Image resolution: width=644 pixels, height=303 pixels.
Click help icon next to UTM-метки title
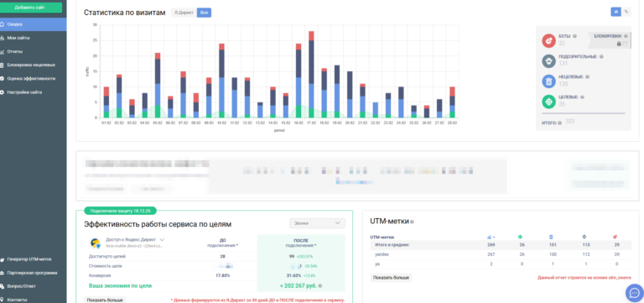tap(412, 222)
